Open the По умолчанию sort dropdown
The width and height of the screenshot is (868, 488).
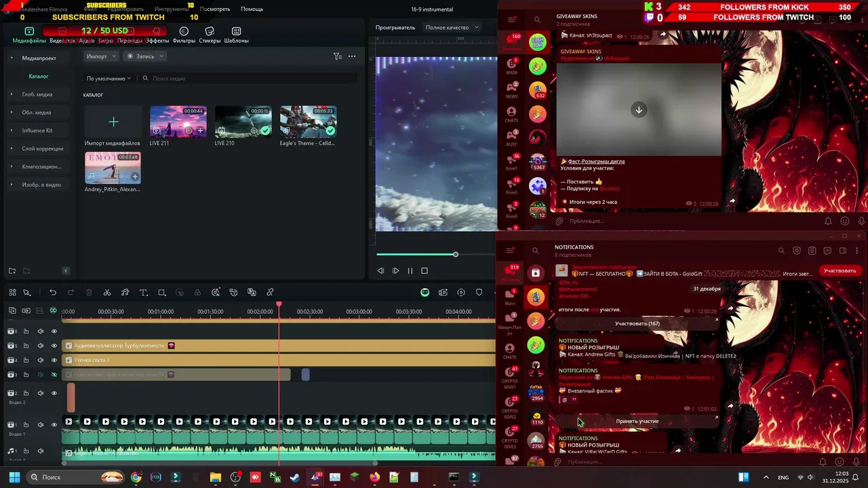108,79
